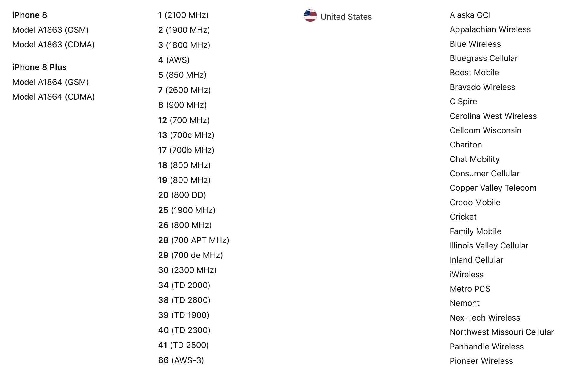
Task: Click Model A1864 GSM listing
Action: 51,82
